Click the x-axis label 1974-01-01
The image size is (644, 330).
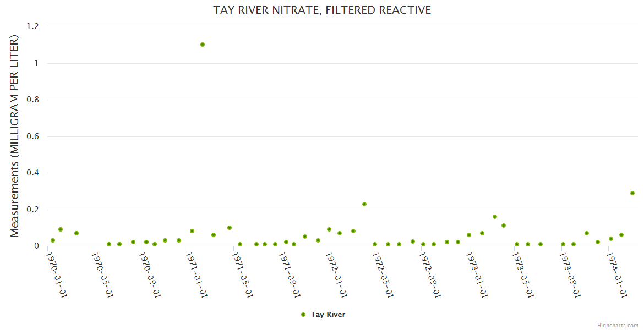[x=617, y=275]
